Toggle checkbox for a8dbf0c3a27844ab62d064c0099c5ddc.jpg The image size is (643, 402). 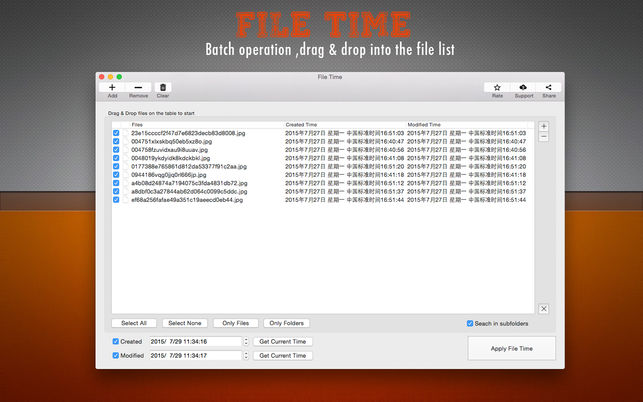(x=116, y=191)
